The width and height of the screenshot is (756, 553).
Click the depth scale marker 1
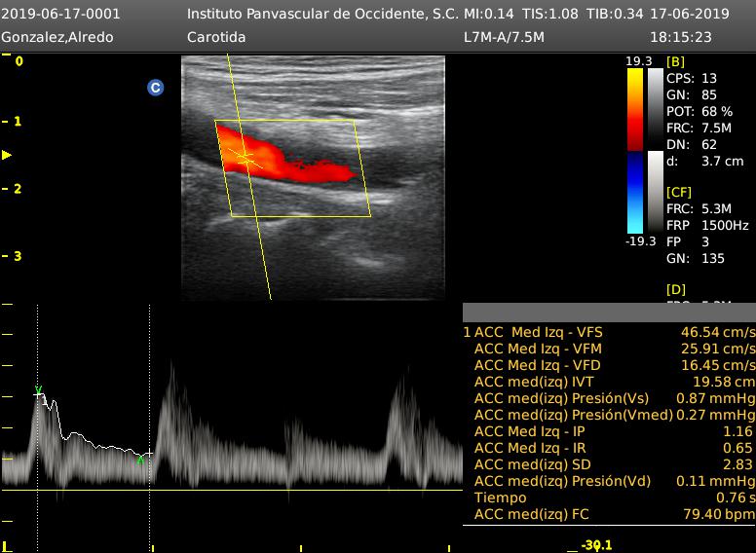18,122
